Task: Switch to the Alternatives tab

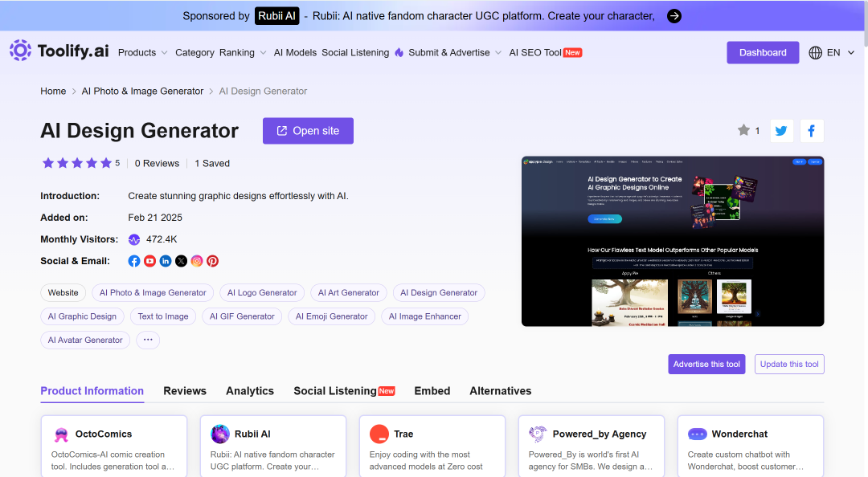Action: point(501,391)
